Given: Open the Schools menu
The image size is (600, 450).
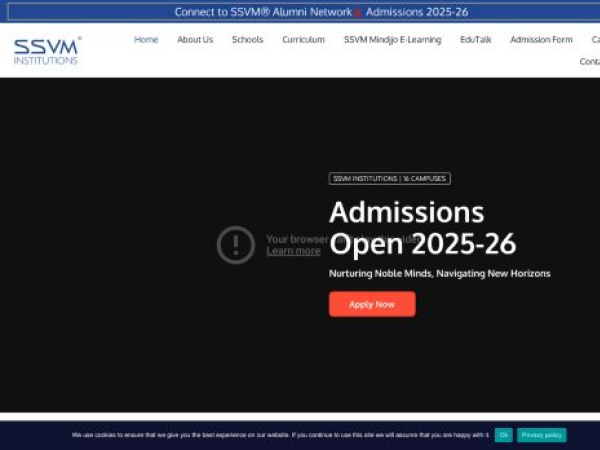Looking at the screenshot, I should click(x=247, y=39).
